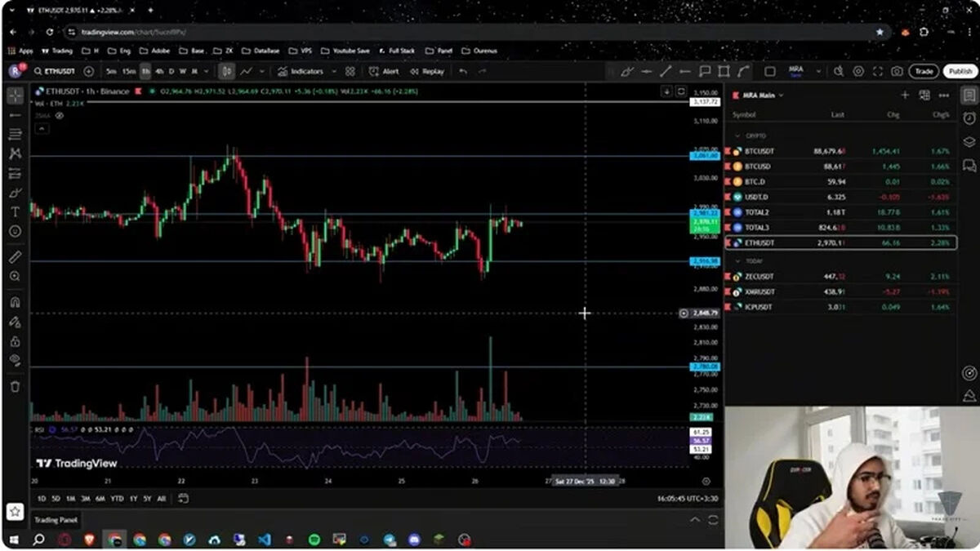Set 1D date range
This screenshot has height=551, width=980.
(40, 499)
